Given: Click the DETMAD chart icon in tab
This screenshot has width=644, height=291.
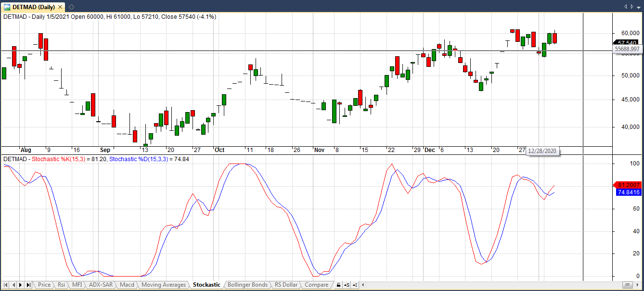Looking at the screenshot, I should (7, 7).
